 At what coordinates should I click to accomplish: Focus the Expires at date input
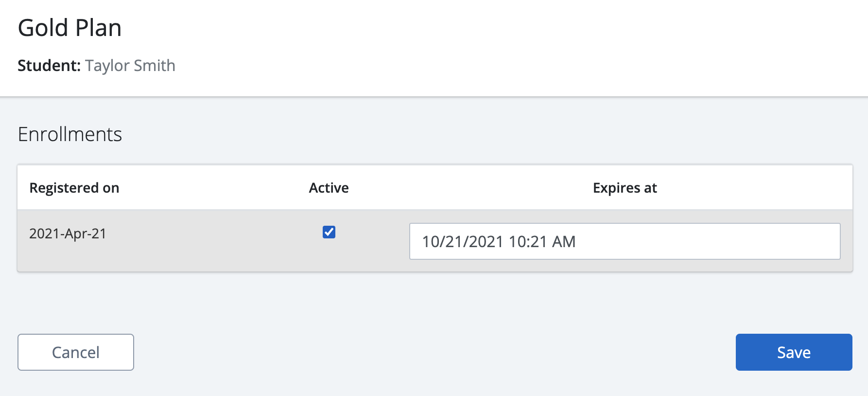[x=625, y=241]
